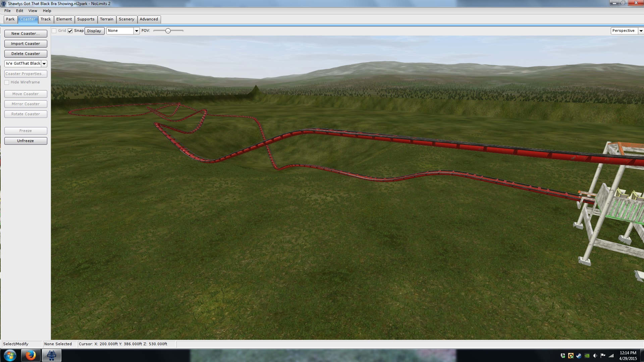Click the NoLimits 2 taskbar icon
Screen dimensions: 644x362
51,355
